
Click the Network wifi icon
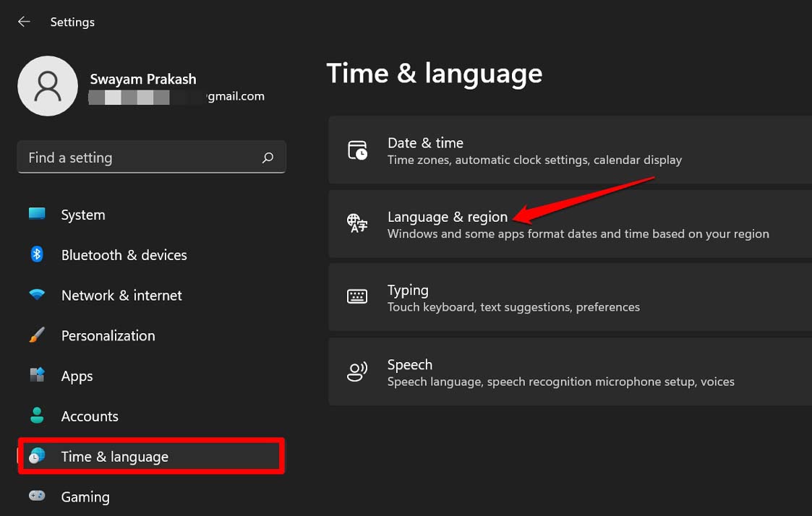coord(37,294)
